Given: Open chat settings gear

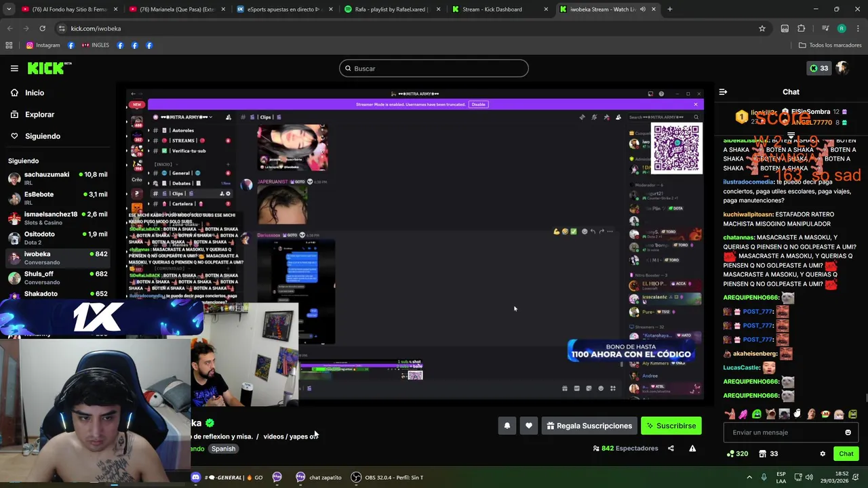Looking at the screenshot, I should (x=823, y=454).
